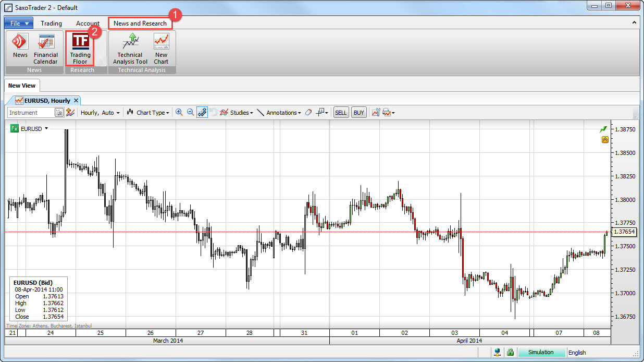The height and width of the screenshot is (362, 644).
Task: Click the undo/reset zoom icon
Action: [213, 112]
